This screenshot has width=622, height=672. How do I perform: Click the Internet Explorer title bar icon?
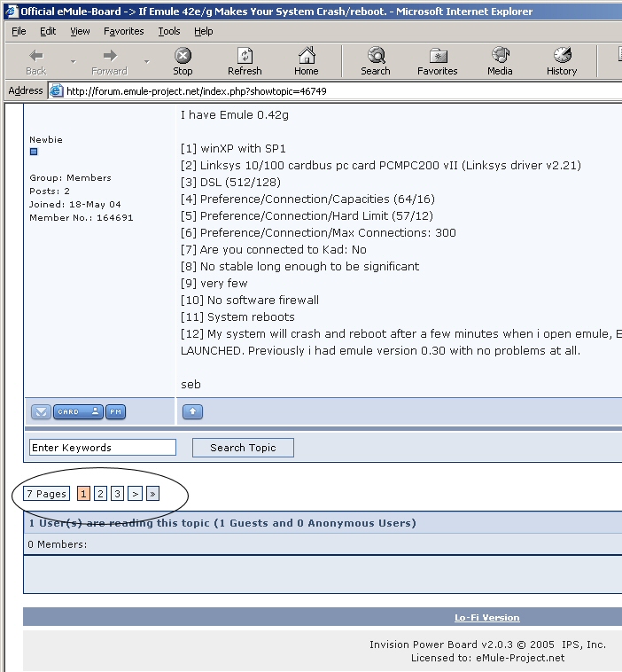(x=12, y=12)
